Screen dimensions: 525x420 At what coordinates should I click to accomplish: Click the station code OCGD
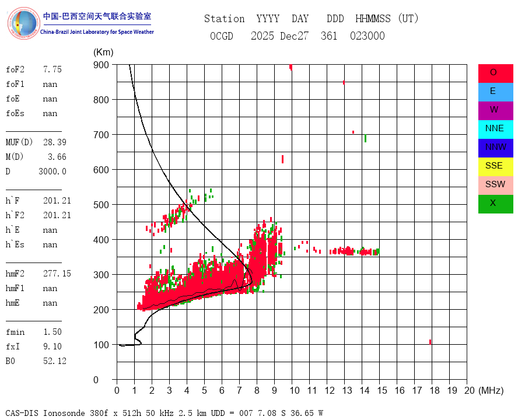coord(222,36)
